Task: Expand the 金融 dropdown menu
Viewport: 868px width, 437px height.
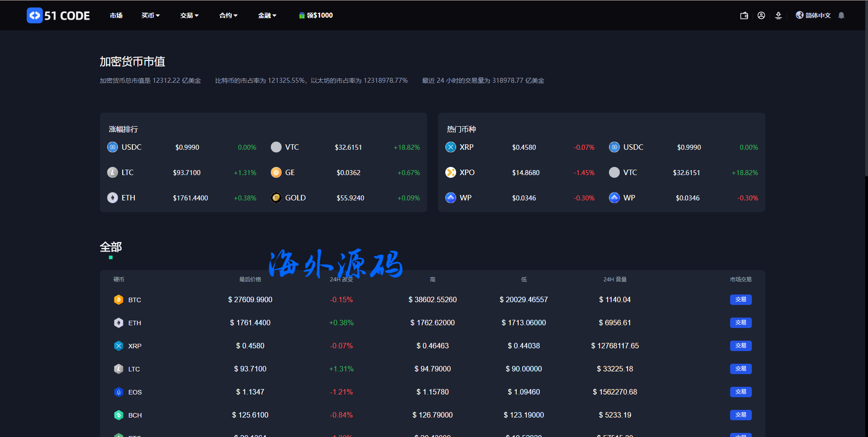Action: click(x=267, y=15)
